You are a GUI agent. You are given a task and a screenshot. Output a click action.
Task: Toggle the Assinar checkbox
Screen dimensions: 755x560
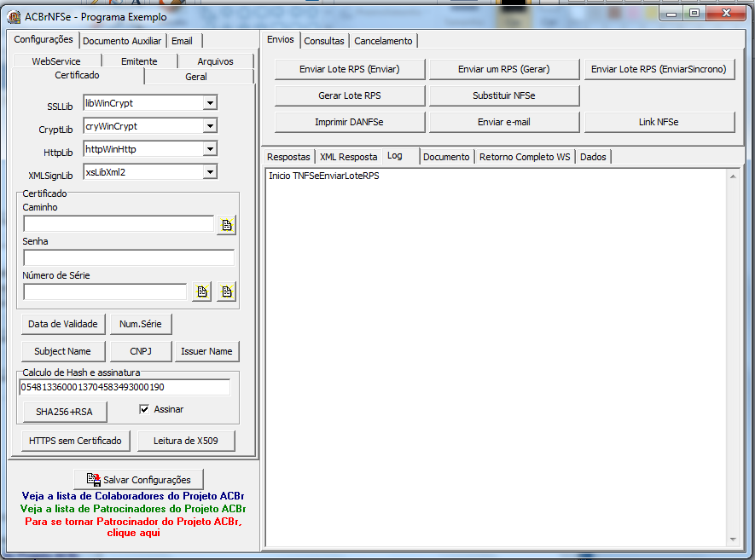point(144,409)
